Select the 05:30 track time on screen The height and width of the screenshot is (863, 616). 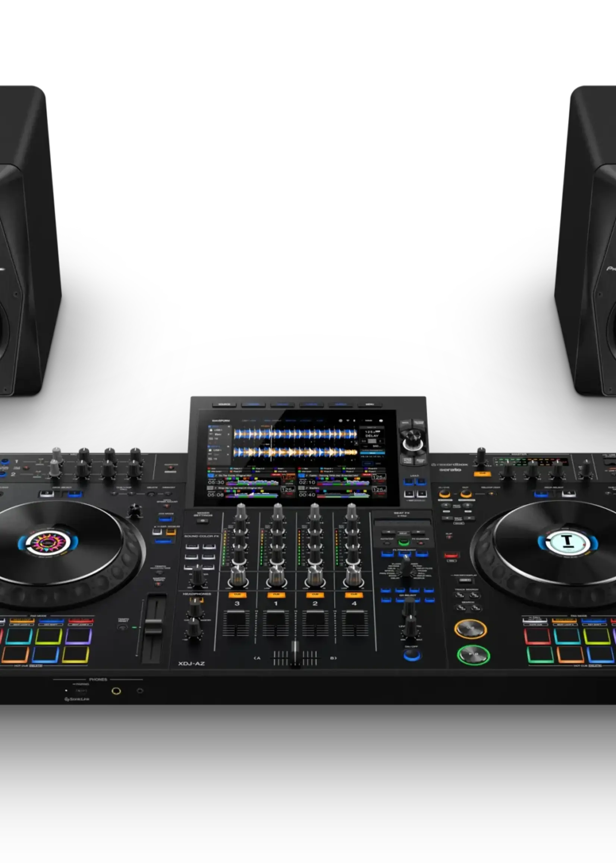tap(216, 482)
